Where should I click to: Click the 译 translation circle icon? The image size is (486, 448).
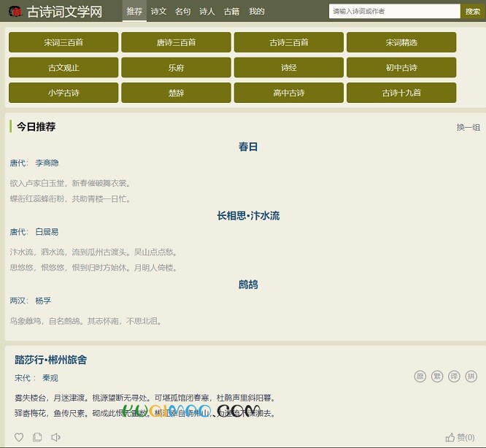click(454, 376)
